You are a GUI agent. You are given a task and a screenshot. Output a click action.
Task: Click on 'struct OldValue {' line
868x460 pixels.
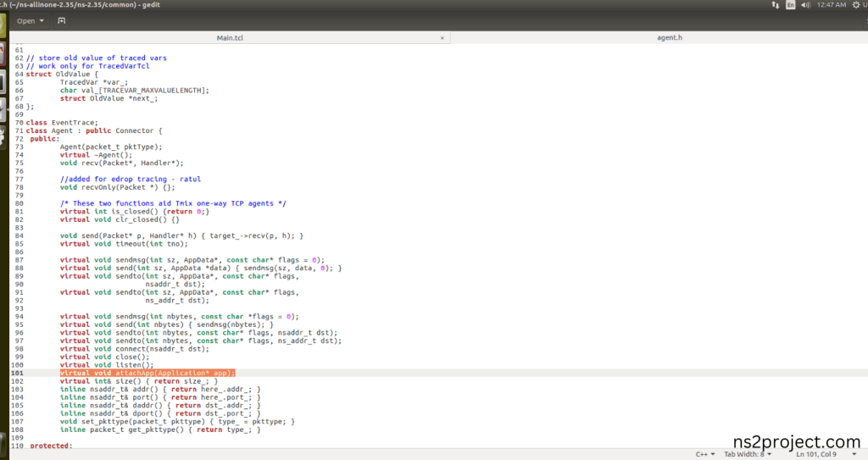pyautogui.click(x=62, y=75)
